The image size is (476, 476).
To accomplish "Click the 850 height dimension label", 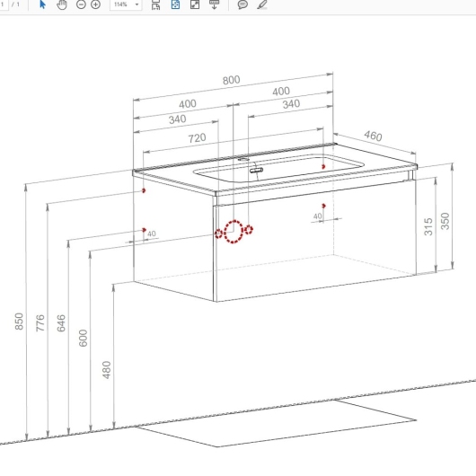I will pyautogui.click(x=19, y=322).
